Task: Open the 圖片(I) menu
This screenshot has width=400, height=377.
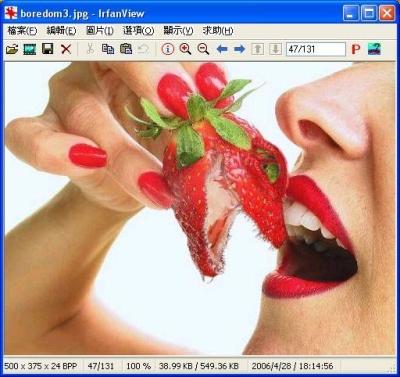Action: (100, 31)
